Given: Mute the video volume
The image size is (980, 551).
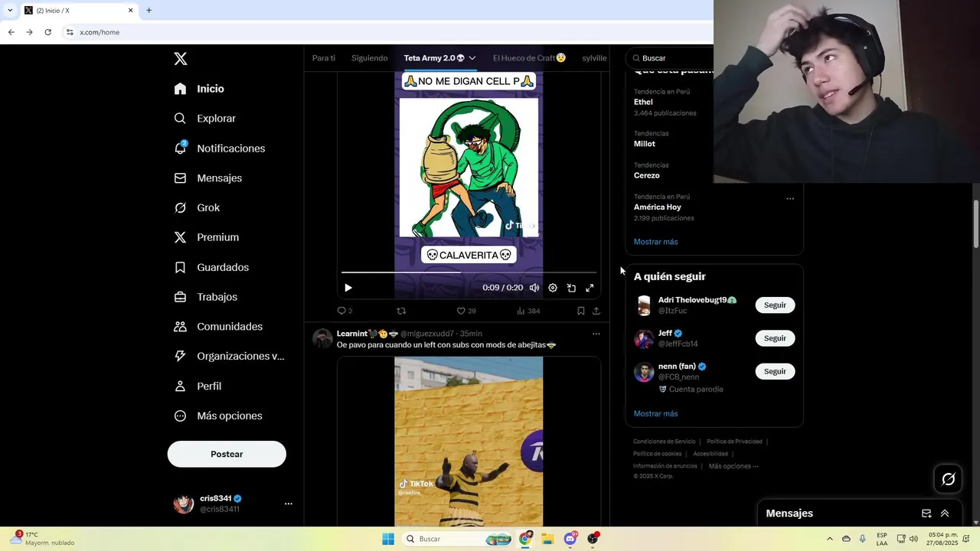Looking at the screenshot, I should pos(534,288).
